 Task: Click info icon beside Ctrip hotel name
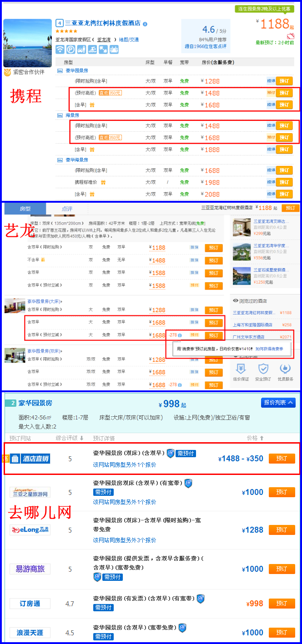pyautogui.click(x=145, y=24)
